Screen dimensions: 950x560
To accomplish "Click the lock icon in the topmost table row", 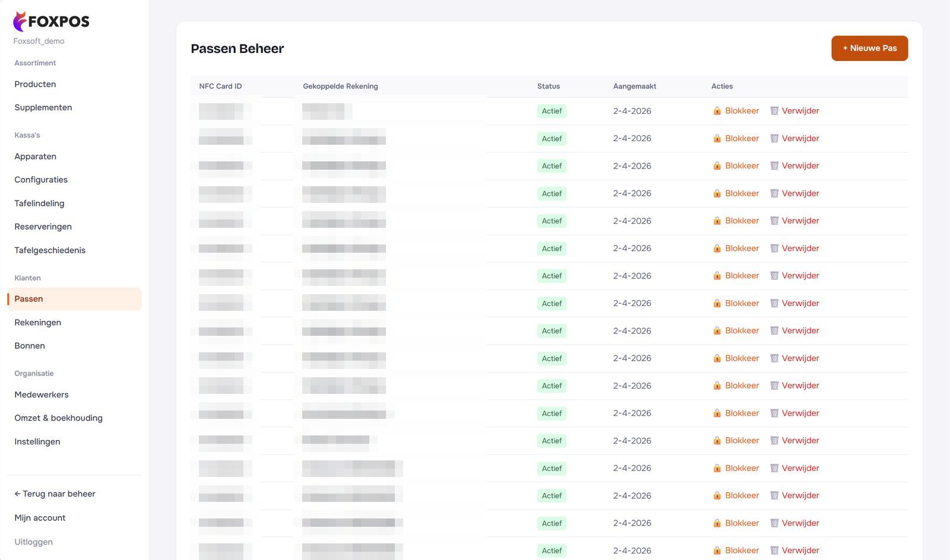I will click(x=717, y=111).
